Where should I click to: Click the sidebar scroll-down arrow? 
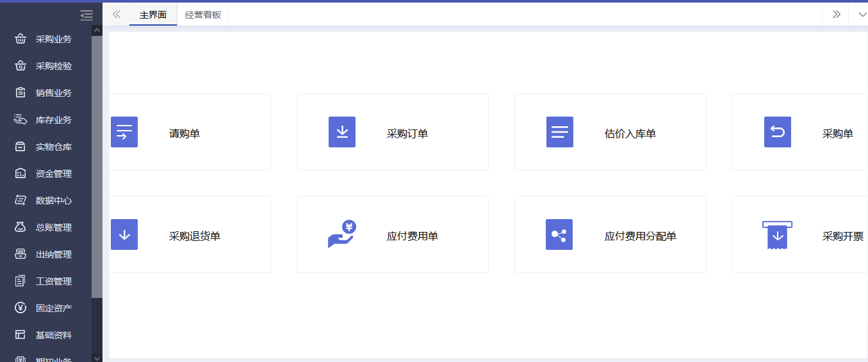pos(97,358)
